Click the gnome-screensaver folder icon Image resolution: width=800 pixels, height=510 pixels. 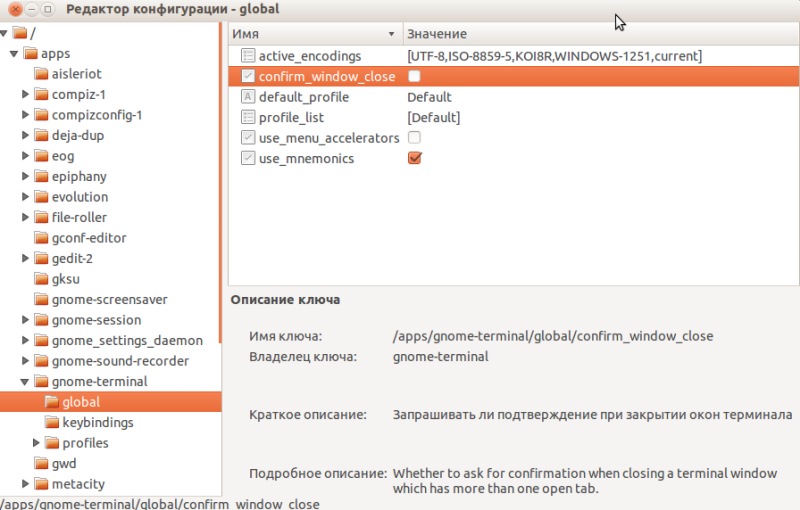[41, 299]
